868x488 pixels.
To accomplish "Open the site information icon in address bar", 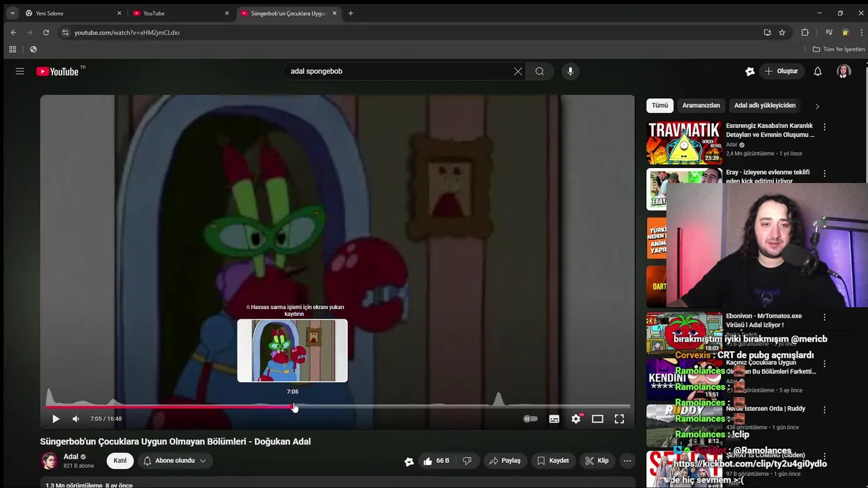I will tap(65, 33).
